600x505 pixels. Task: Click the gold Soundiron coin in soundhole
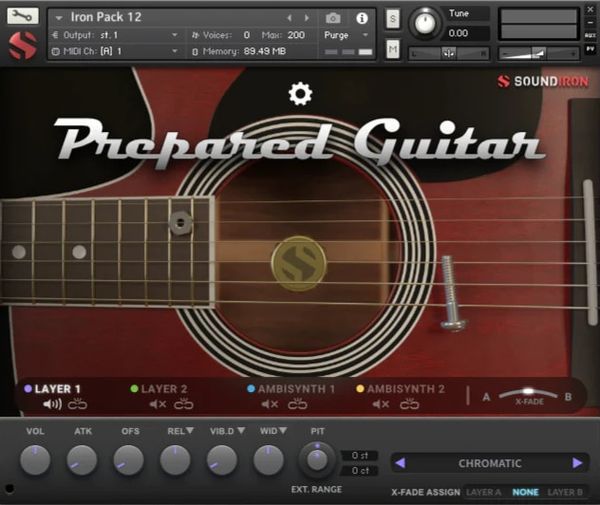(x=299, y=264)
